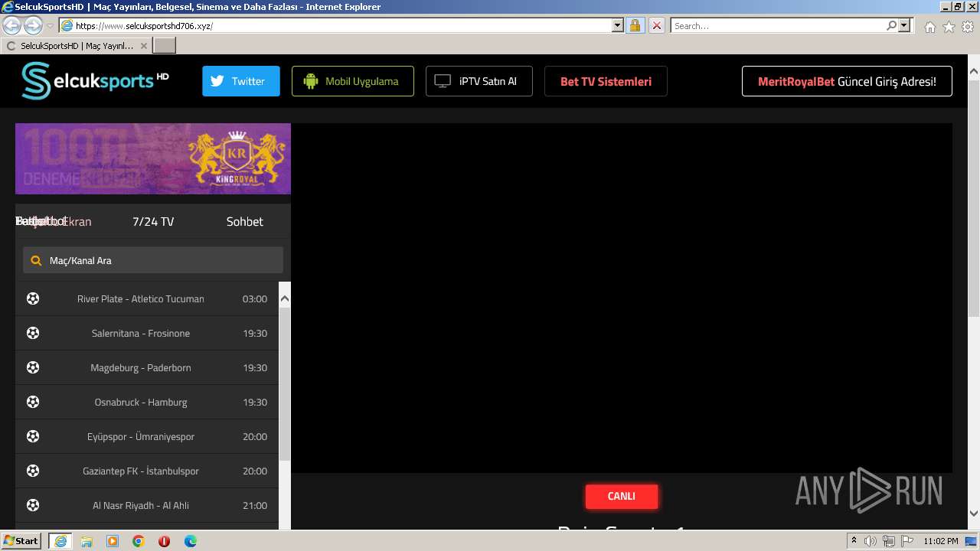Switch to the Sohbet tab
The width and height of the screenshot is (980, 551).
(x=245, y=221)
